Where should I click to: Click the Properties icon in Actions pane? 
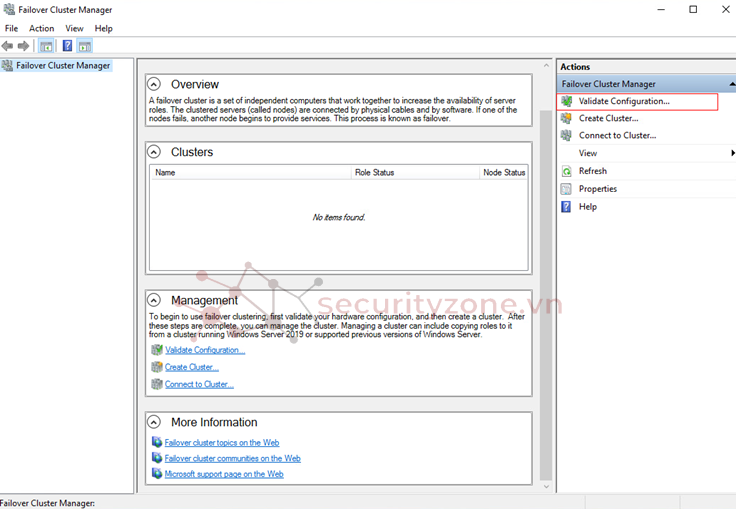(567, 189)
